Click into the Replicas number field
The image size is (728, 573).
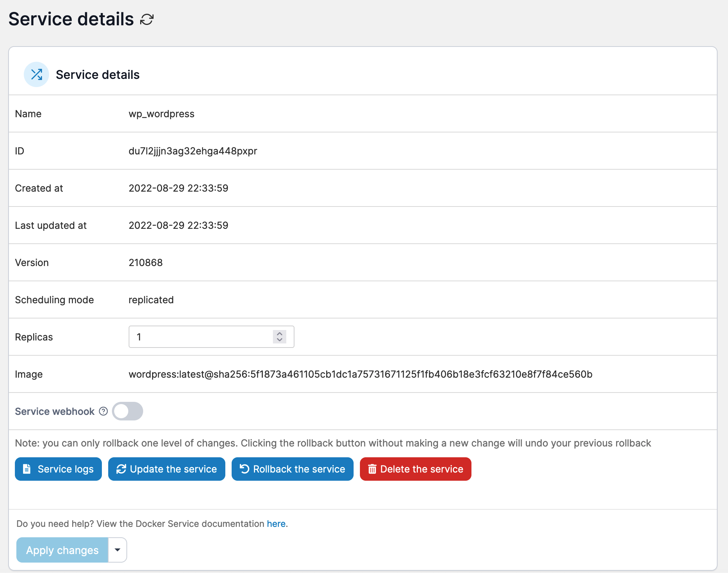pos(201,337)
